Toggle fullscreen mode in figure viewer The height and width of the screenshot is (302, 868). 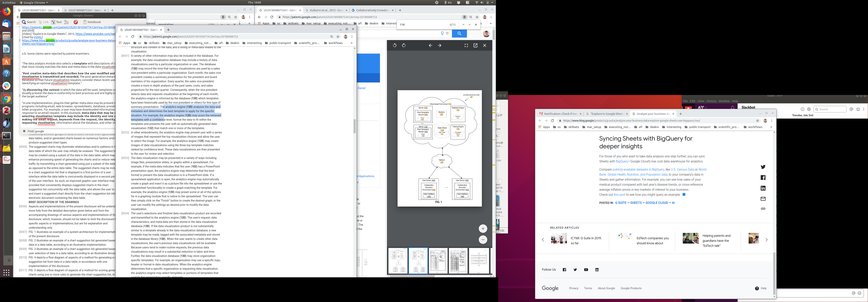pyautogui.click(x=466, y=45)
